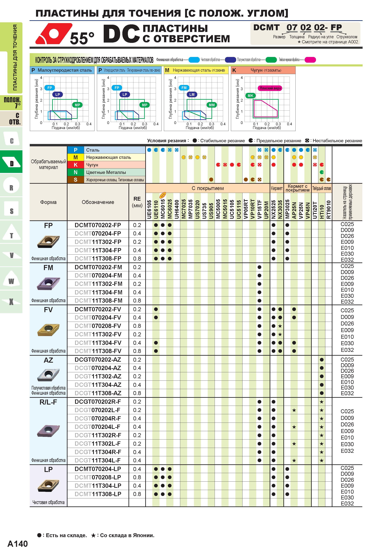This screenshot has height=555, width=392.
Task: Click the DCMT070208-FV designation
Action: (x=98, y=326)
